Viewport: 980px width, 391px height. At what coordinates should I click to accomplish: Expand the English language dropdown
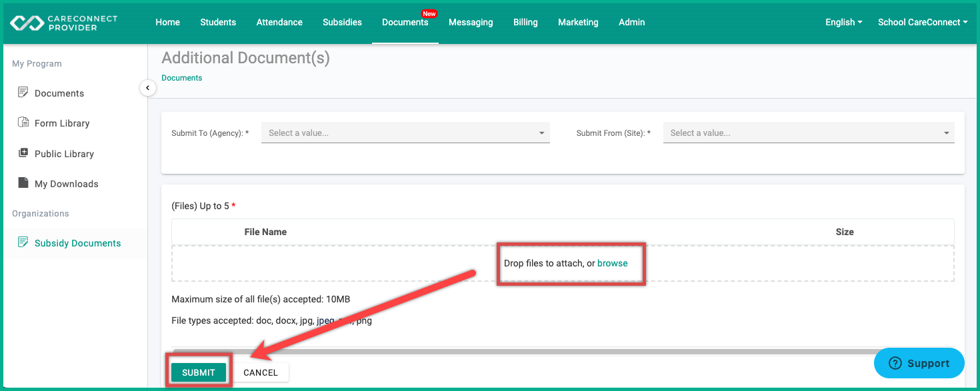[843, 22]
